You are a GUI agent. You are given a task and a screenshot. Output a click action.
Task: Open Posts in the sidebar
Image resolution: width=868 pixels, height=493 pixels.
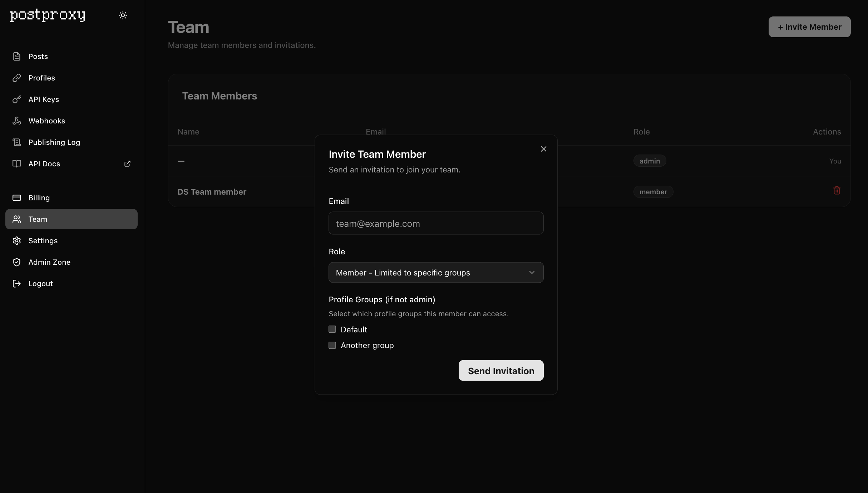coord(71,57)
